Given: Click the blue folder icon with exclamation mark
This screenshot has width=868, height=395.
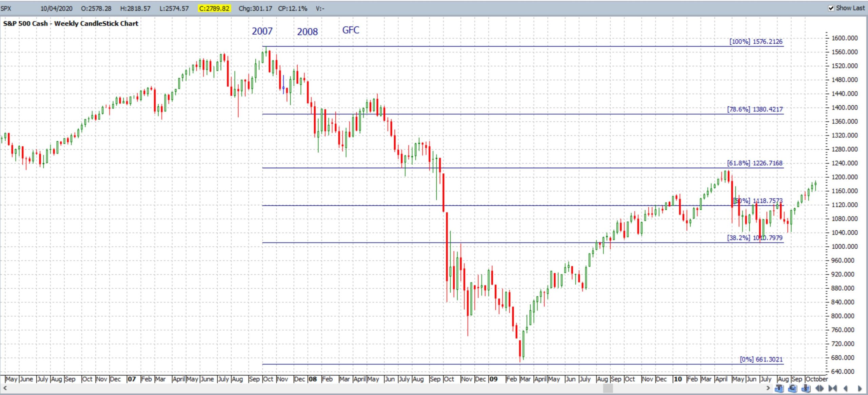Looking at the screenshot, I should [806, 388].
